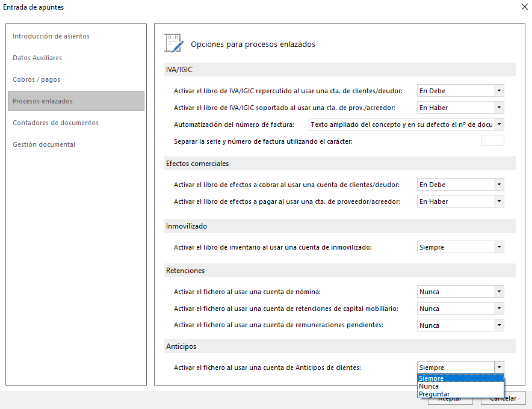Click the options header pencil icon

[174, 43]
